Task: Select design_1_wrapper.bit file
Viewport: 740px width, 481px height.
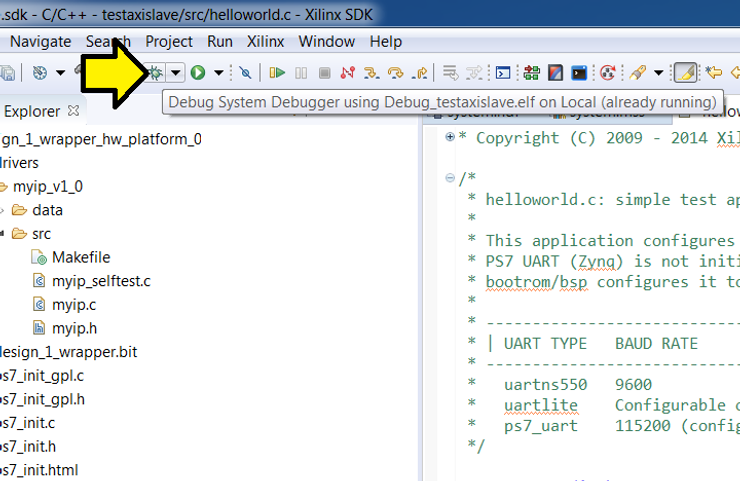Action: [x=68, y=352]
